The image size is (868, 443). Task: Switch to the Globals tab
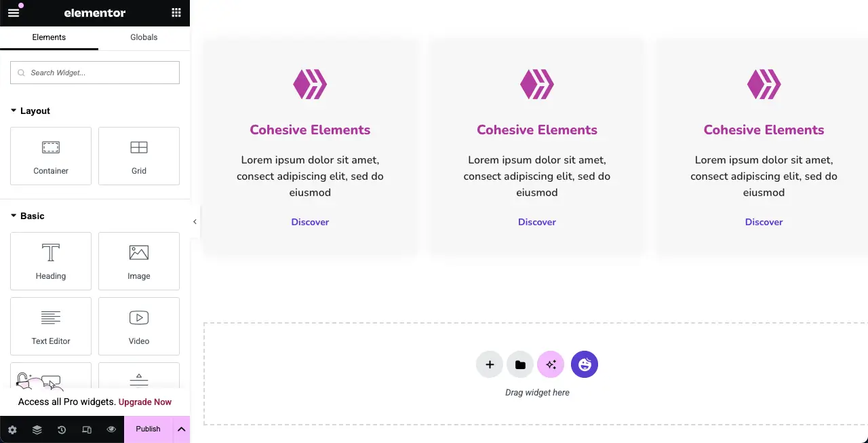click(144, 37)
